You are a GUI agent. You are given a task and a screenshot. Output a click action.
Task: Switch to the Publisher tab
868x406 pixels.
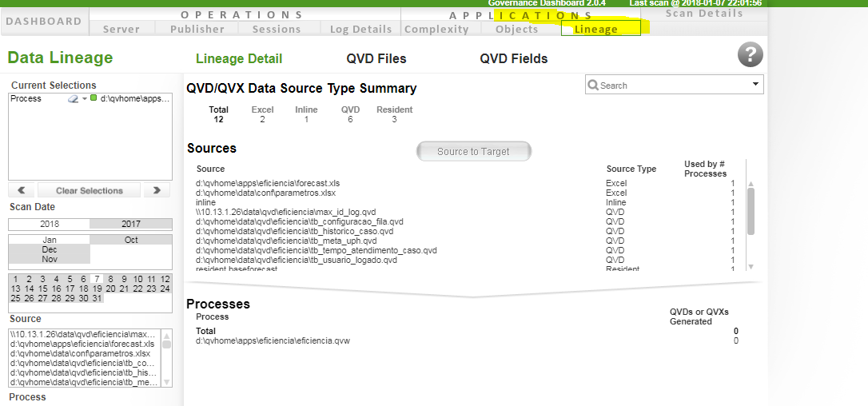(x=197, y=29)
